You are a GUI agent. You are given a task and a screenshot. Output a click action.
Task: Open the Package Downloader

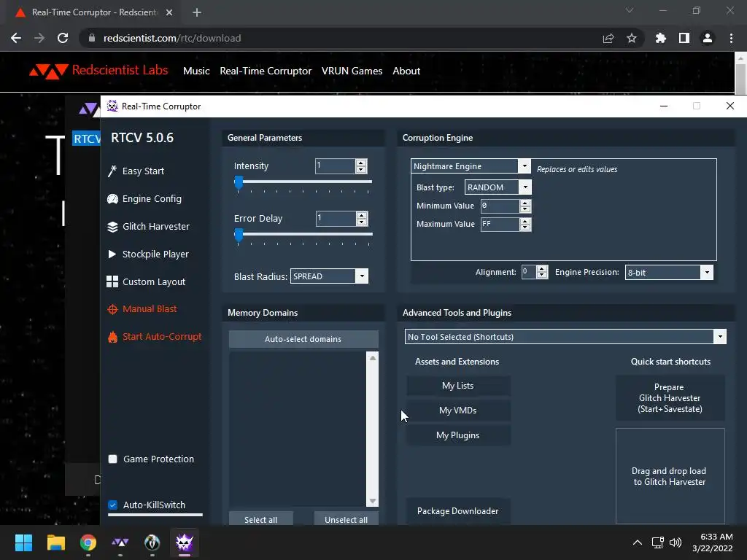click(x=458, y=511)
